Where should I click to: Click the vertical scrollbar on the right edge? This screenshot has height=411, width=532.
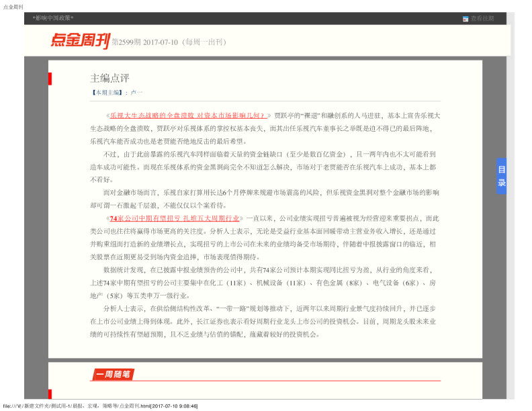point(510,201)
